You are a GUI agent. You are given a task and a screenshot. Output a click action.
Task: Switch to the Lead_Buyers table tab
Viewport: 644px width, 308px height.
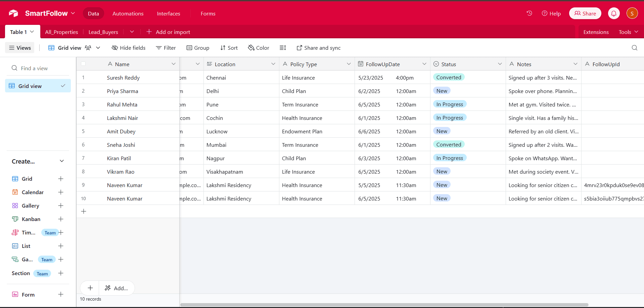tap(103, 32)
